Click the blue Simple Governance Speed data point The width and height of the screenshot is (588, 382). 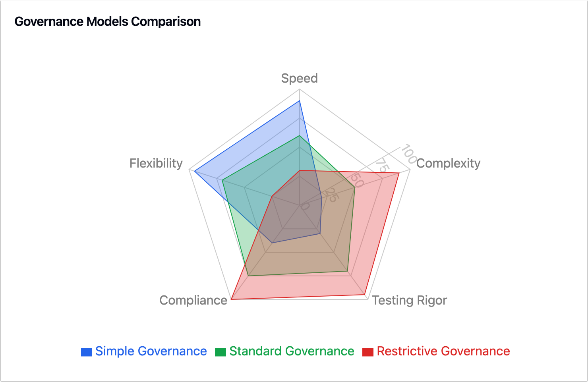point(300,101)
